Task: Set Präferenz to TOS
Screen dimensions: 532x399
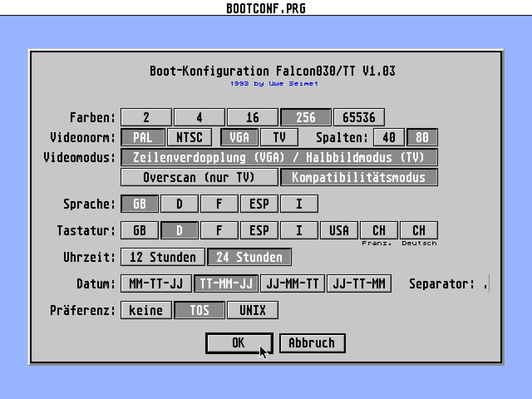Action: click(199, 310)
